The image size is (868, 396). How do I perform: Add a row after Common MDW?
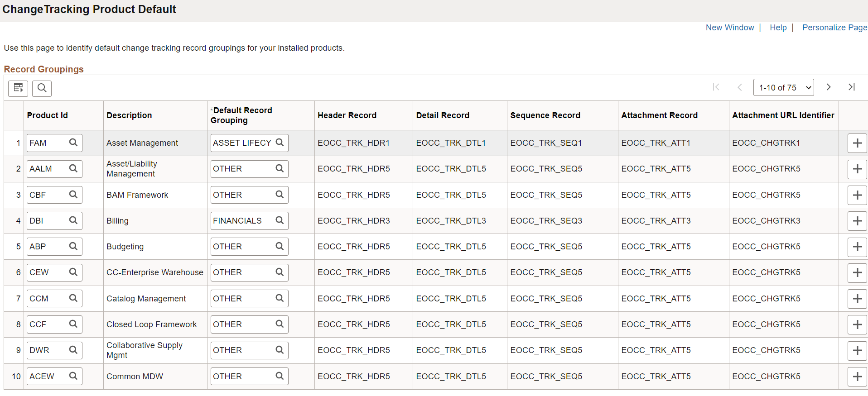[x=857, y=377]
